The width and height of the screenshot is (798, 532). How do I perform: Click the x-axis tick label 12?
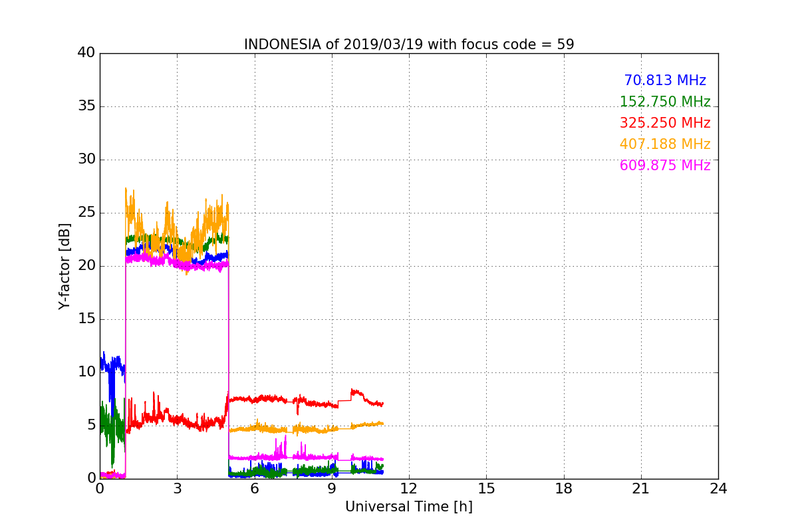409,489
